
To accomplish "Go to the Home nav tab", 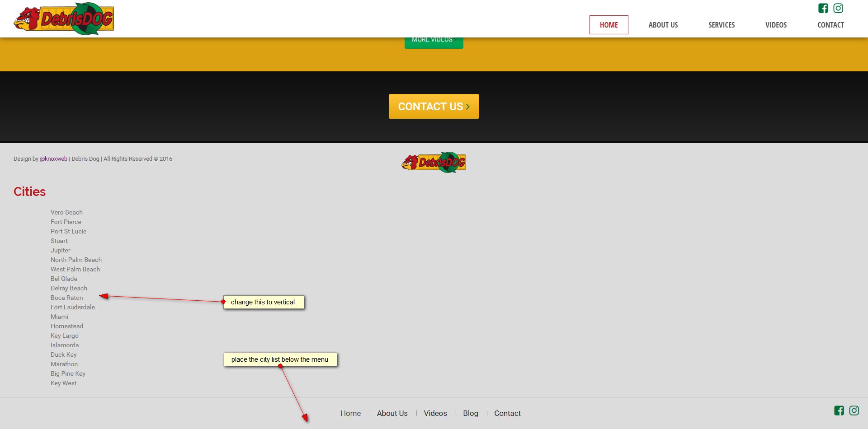I will click(609, 25).
